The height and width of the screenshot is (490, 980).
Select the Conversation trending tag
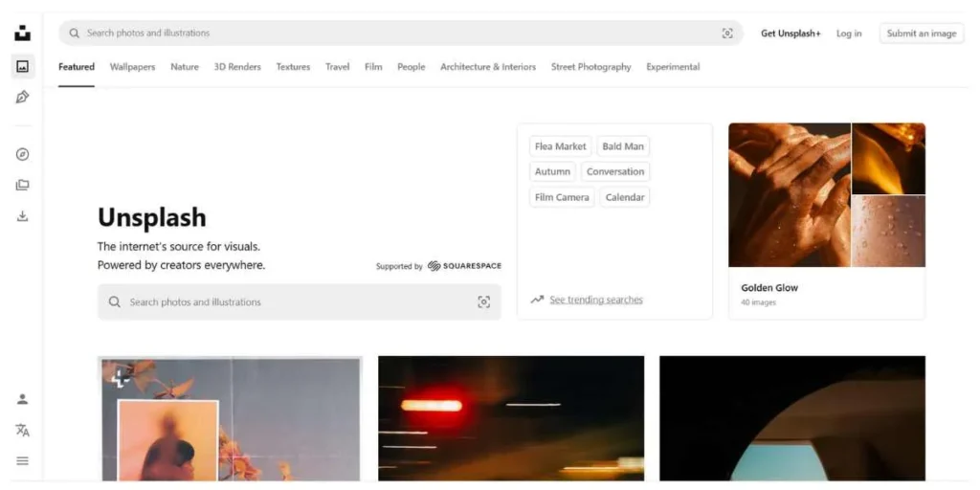pyautogui.click(x=615, y=171)
